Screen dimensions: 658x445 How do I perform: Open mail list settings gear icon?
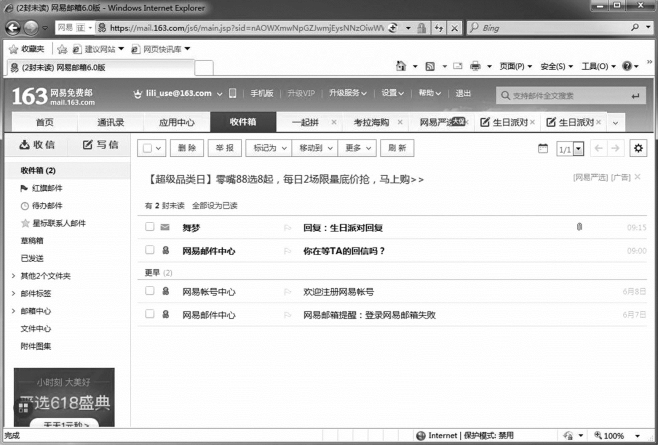(x=638, y=148)
